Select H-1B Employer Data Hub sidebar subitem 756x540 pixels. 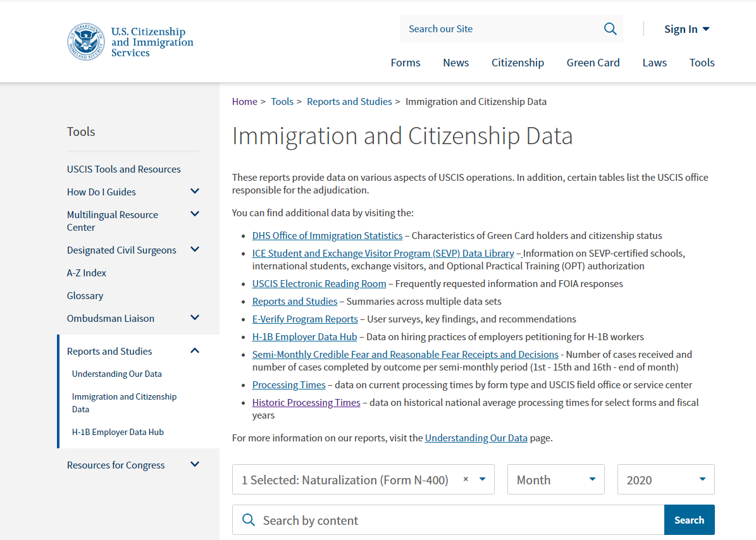[x=118, y=432]
